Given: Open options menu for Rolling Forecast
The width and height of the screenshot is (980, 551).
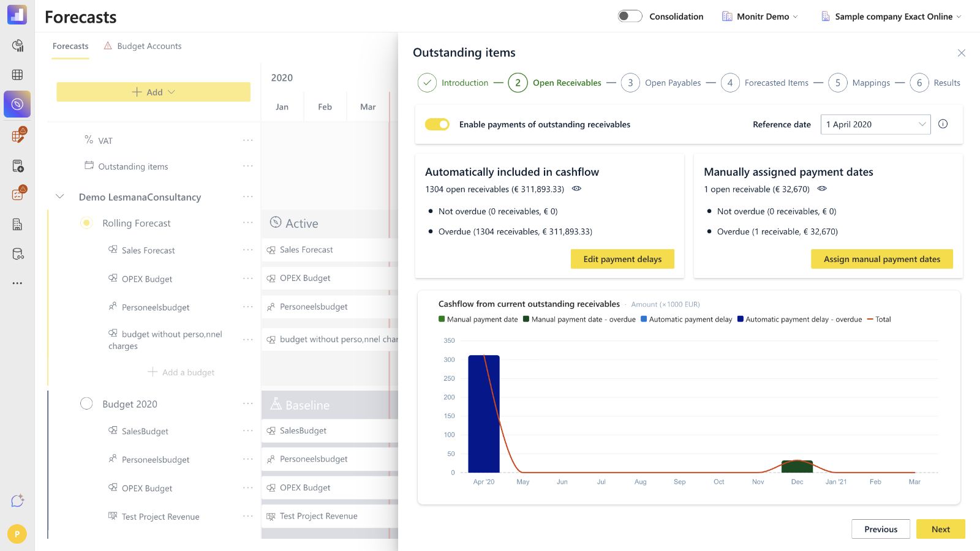Looking at the screenshot, I should [x=247, y=222].
